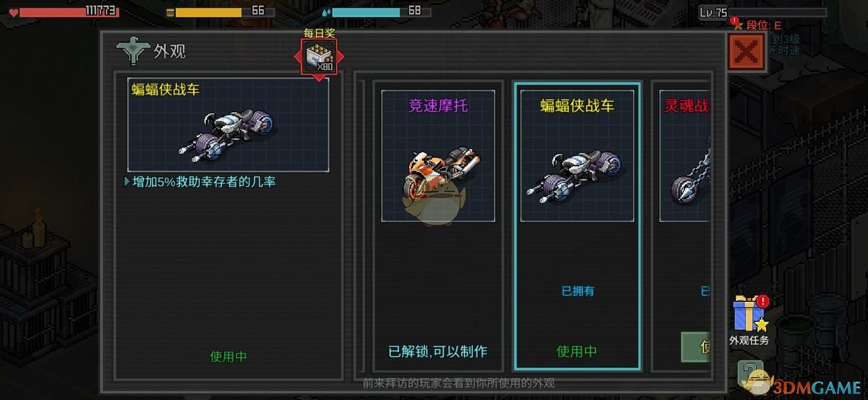The image size is (868, 400).
Task: Click the large 蝙蝠侠战车 preview image
Action: (x=228, y=125)
